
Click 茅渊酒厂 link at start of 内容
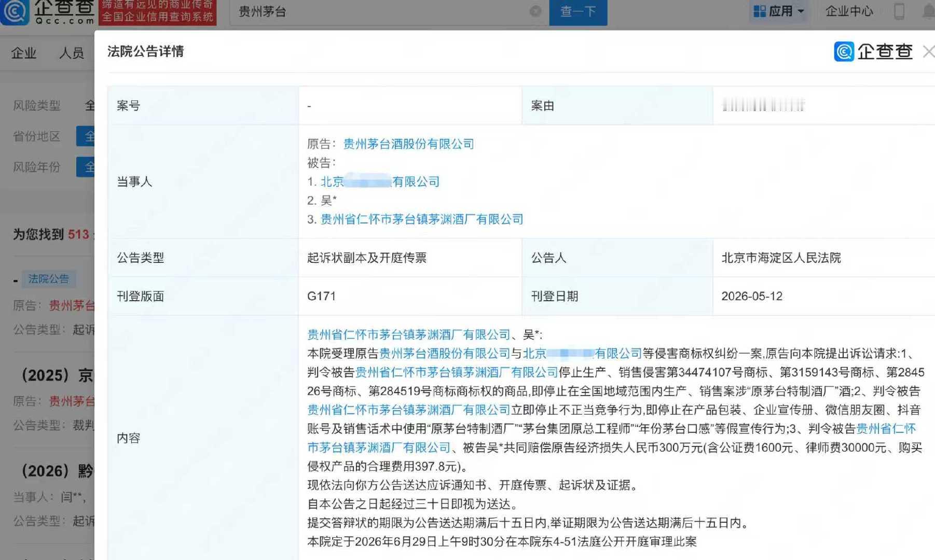click(409, 334)
